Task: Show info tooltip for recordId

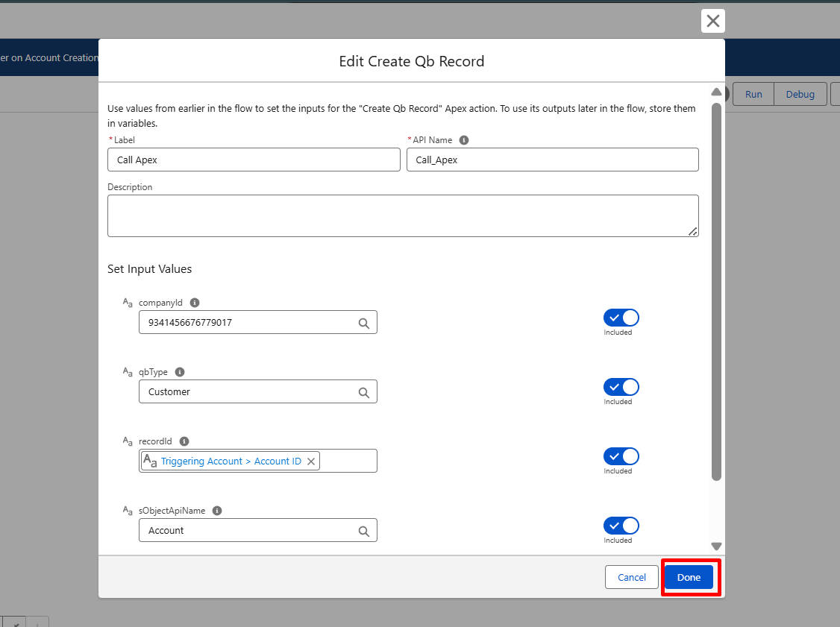Action: tap(184, 441)
